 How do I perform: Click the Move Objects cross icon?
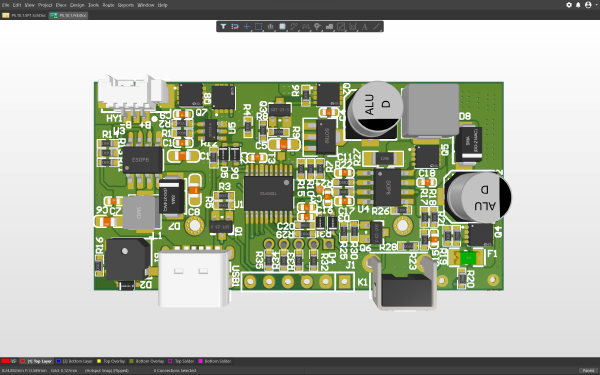pyautogui.click(x=247, y=26)
